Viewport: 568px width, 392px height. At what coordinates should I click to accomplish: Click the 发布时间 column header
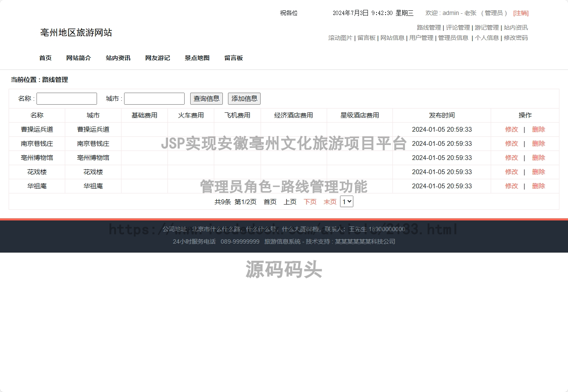(442, 115)
